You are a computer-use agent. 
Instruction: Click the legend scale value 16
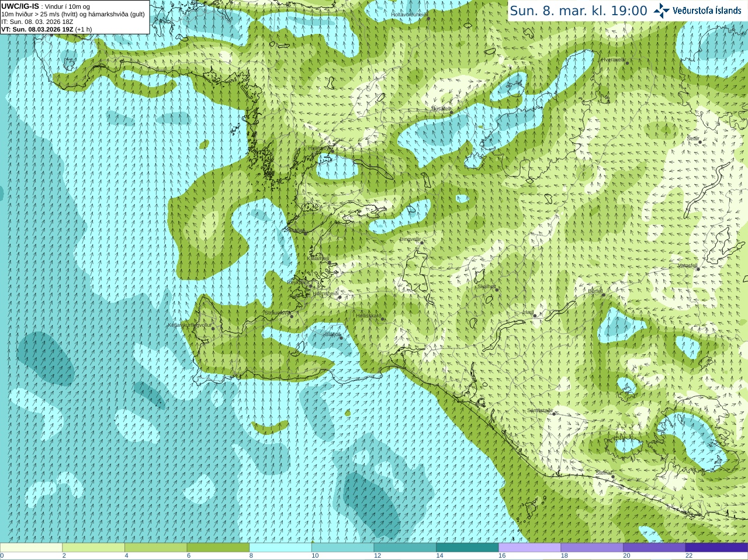pos(502,556)
